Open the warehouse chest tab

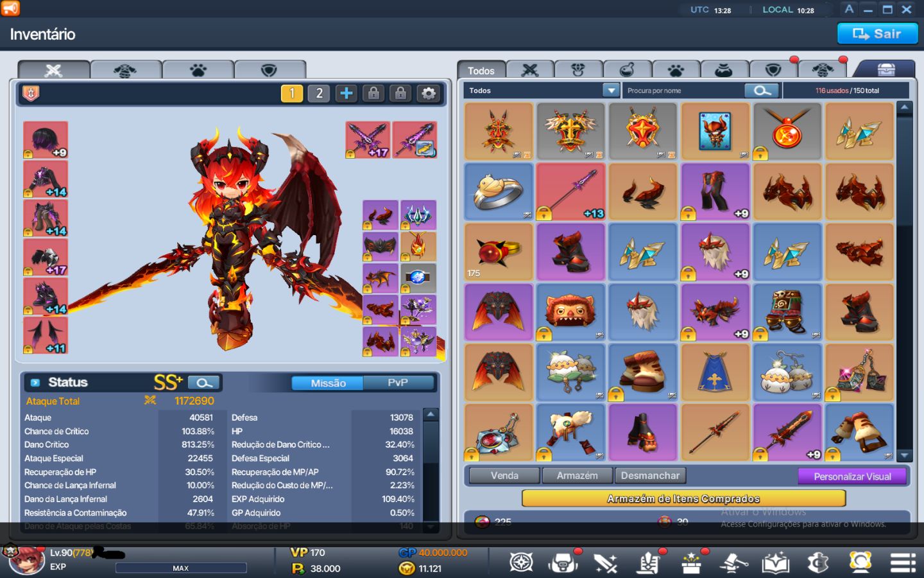[x=886, y=69]
